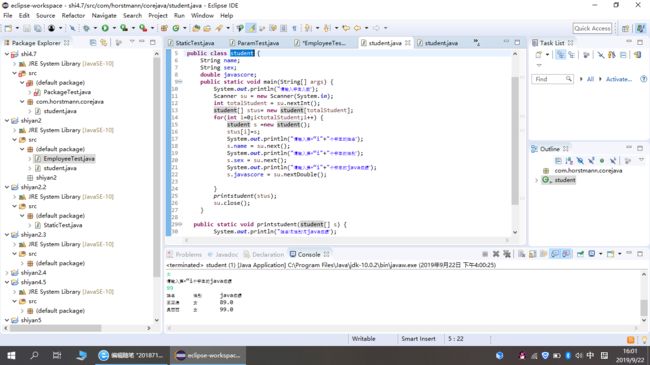Click the New Java Package icon
This screenshot has height=365, width=650.
[164, 28]
